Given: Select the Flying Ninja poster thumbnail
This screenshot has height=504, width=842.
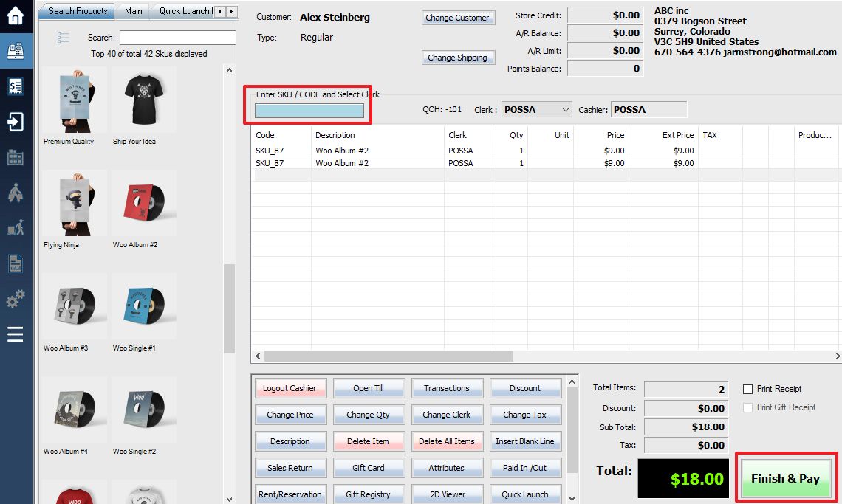Looking at the screenshot, I should tap(75, 204).
